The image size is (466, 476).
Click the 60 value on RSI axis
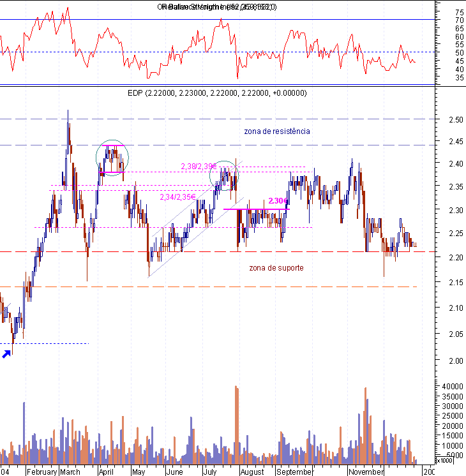coord(459,37)
